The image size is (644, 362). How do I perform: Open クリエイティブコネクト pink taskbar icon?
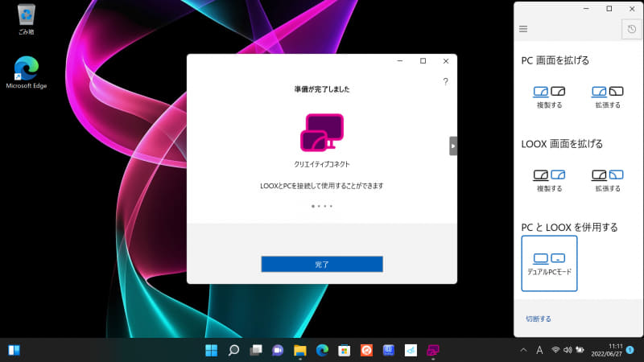433,350
